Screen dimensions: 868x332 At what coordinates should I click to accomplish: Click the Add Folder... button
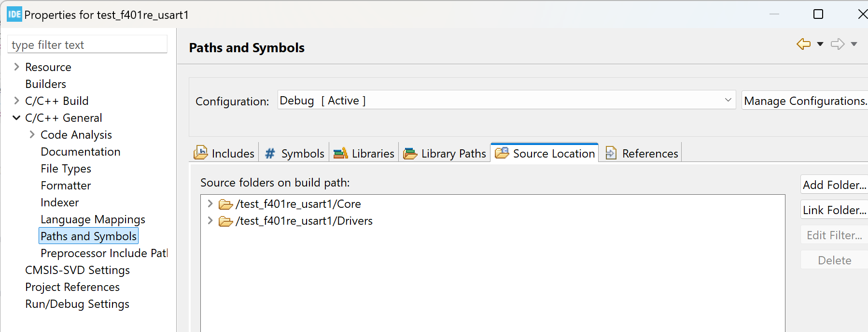834,185
